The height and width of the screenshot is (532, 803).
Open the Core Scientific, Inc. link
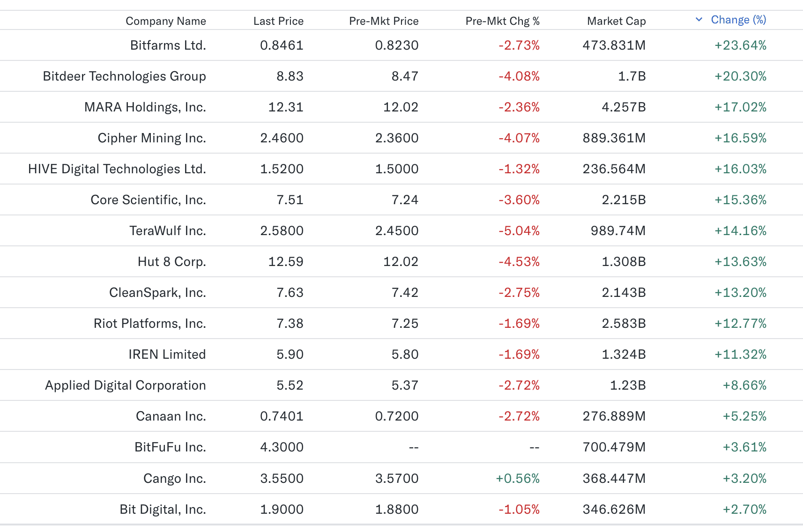pyautogui.click(x=149, y=200)
